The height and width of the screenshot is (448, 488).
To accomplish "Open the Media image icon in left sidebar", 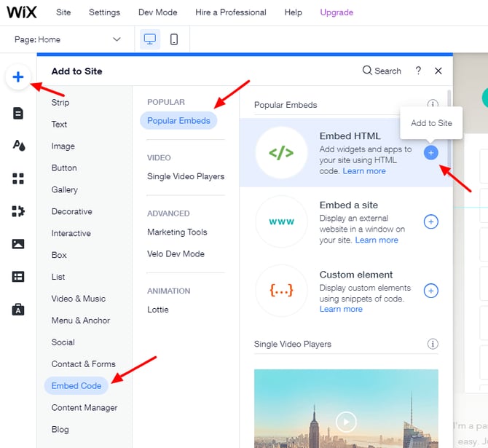I will (18, 244).
